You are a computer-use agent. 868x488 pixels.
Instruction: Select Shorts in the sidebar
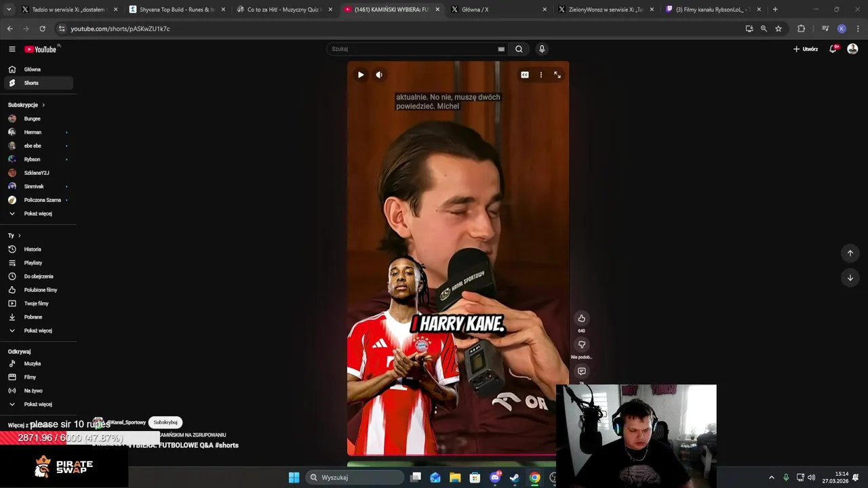[x=38, y=83]
